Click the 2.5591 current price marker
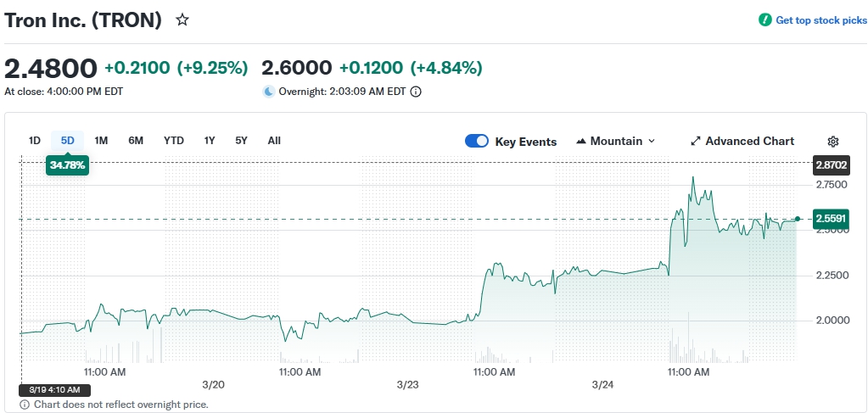This screenshot has height=413, width=868. (x=832, y=218)
